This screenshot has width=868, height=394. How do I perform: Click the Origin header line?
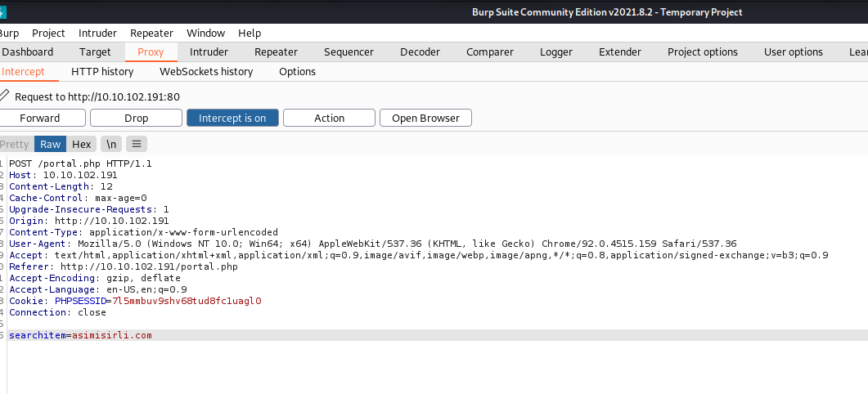[x=89, y=221]
